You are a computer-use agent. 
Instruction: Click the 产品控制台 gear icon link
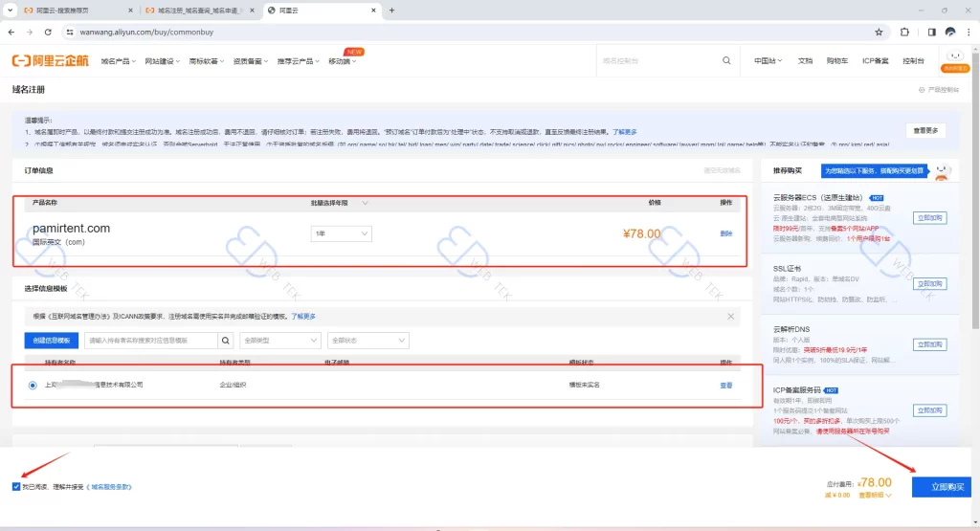[x=938, y=90]
